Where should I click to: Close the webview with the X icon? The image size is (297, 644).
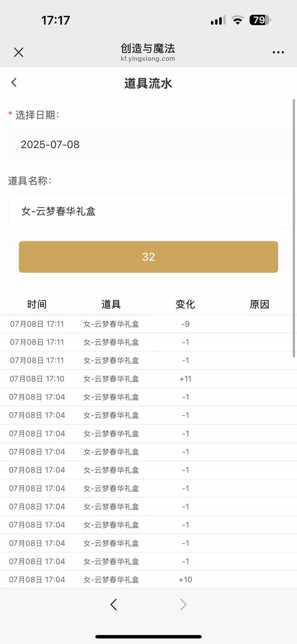[19, 52]
